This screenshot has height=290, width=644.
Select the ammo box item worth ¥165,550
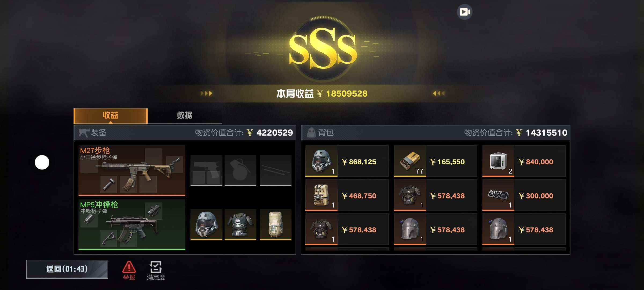click(x=435, y=161)
